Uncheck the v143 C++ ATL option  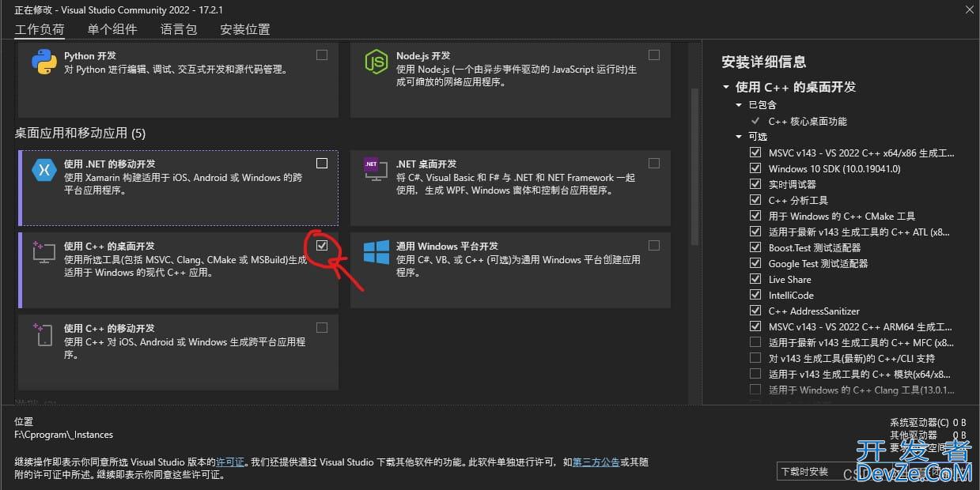(755, 232)
